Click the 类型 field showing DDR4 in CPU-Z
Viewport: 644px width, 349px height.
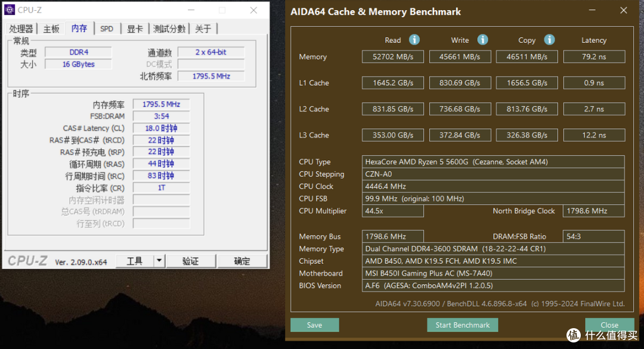click(79, 52)
